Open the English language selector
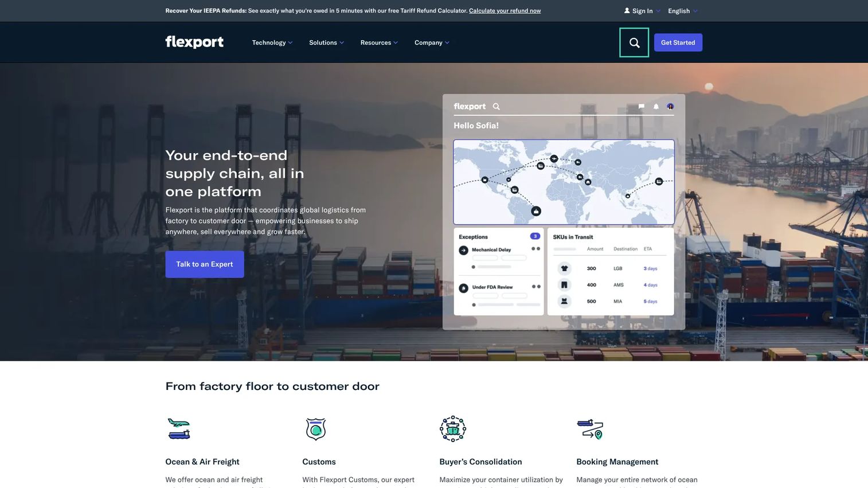 pyautogui.click(x=683, y=11)
